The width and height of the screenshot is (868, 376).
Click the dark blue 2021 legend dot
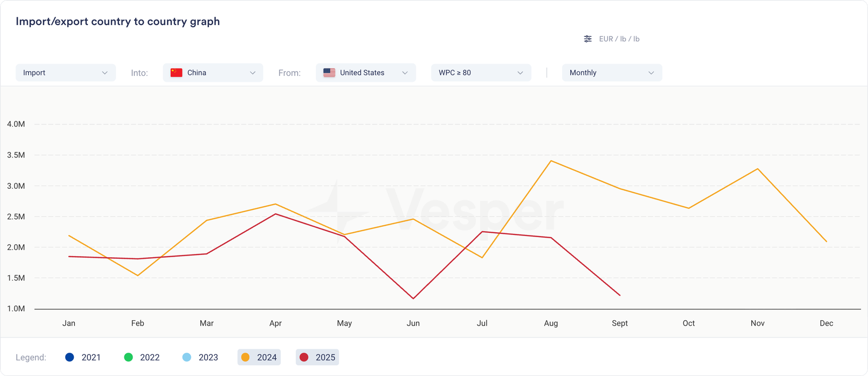[x=69, y=357]
